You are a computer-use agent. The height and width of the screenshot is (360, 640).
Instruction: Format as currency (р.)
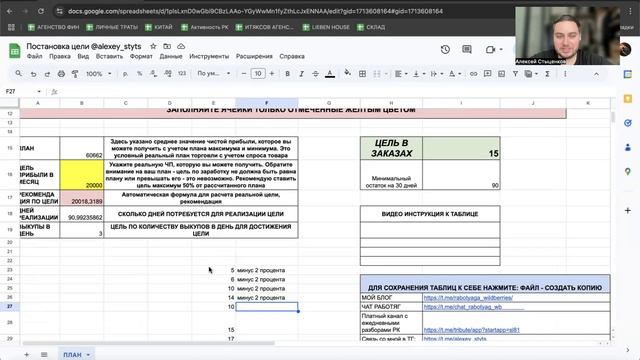point(125,74)
